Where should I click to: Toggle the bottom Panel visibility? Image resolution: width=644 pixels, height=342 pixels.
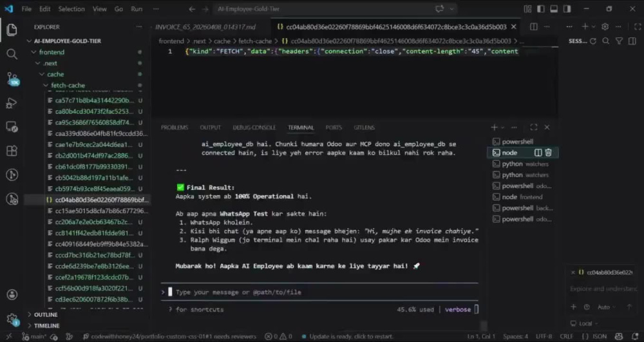pyautogui.click(x=554, y=8)
